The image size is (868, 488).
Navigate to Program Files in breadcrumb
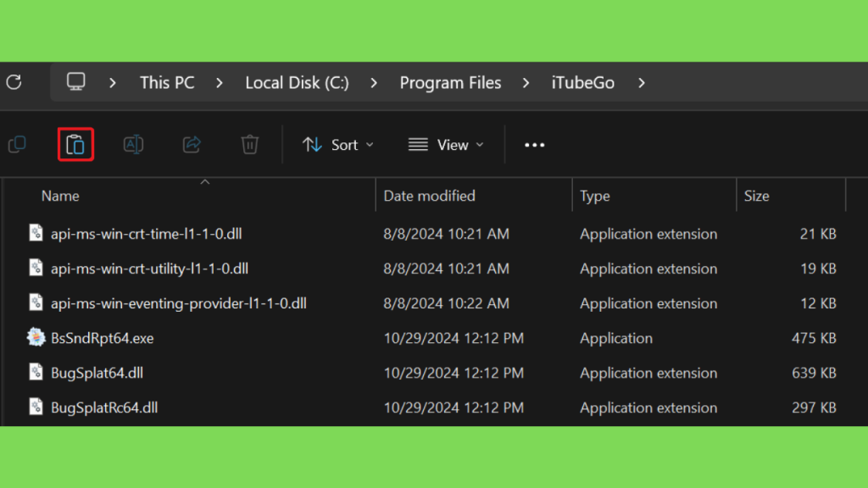click(x=450, y=83)
